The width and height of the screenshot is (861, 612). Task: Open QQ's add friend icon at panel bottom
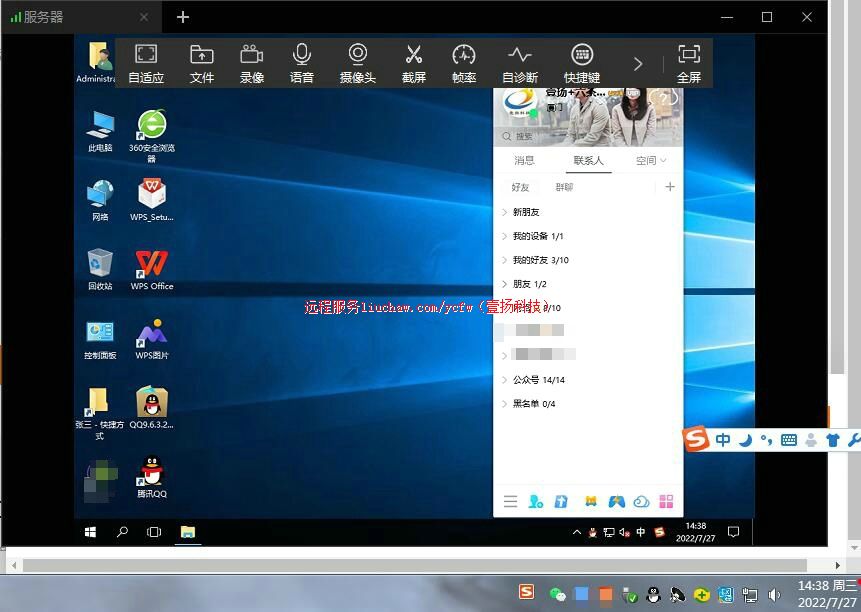pyautogui.click(x=535, y=501)
